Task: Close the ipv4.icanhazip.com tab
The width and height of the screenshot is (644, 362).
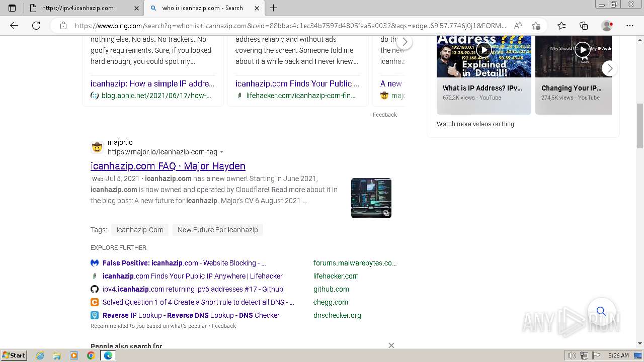Action: (136, 8)
